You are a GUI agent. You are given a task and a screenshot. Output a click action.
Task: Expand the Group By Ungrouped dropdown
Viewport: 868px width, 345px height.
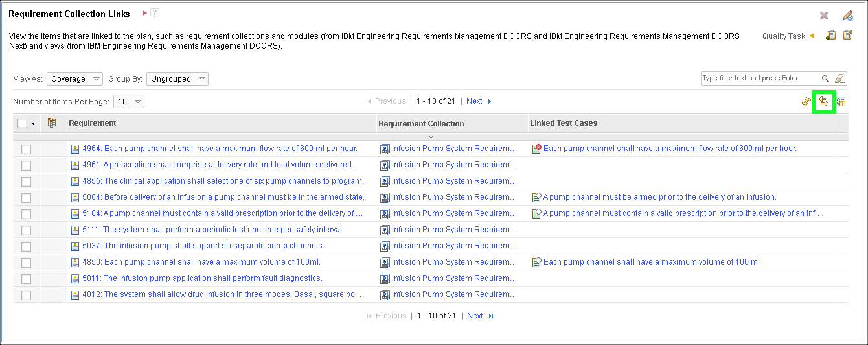[177, 79]
